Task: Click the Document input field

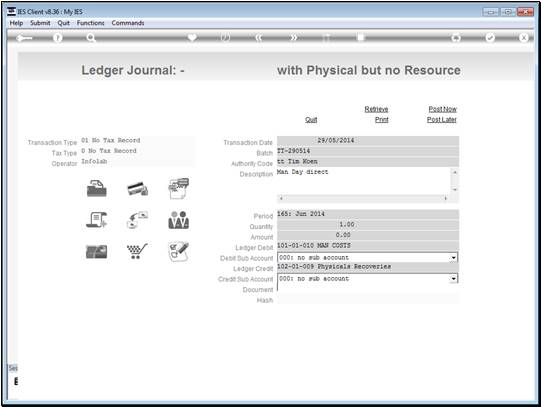Action: (x=368, y=289)
